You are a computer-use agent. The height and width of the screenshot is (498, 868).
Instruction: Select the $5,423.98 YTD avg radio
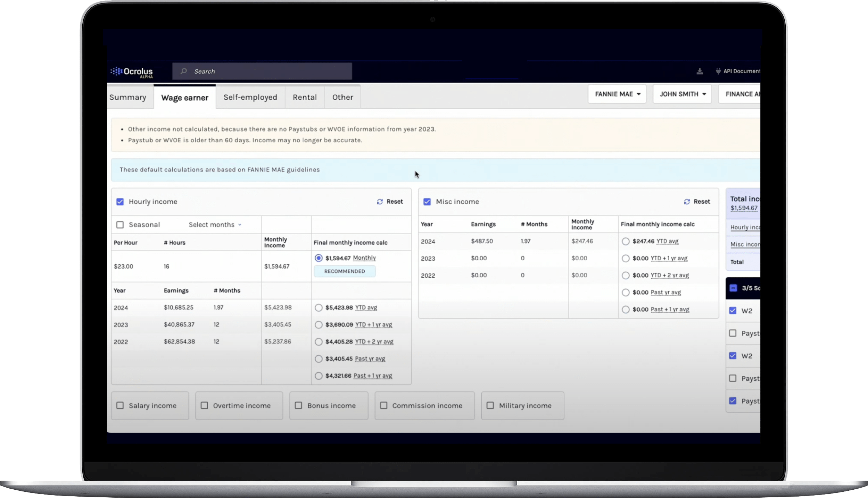319,307
